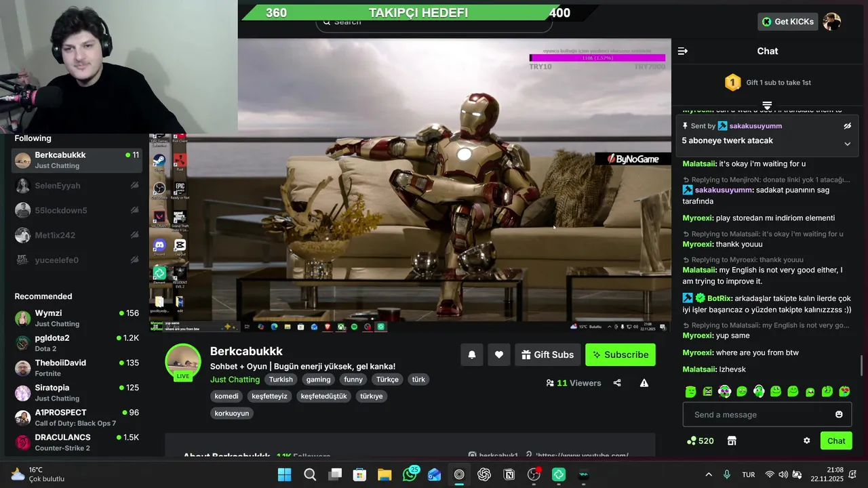Image resolution: width=868 pixels, height=488 pixels.
Task: Open recommended channel pgldota2
Action: tap(78, 343)
